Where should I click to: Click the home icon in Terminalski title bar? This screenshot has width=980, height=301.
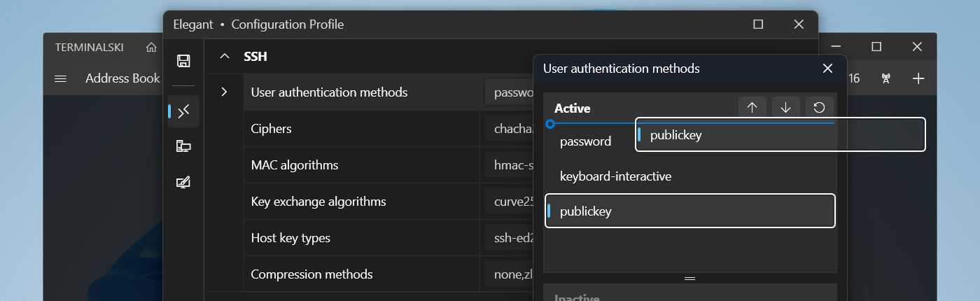[150, 48]
